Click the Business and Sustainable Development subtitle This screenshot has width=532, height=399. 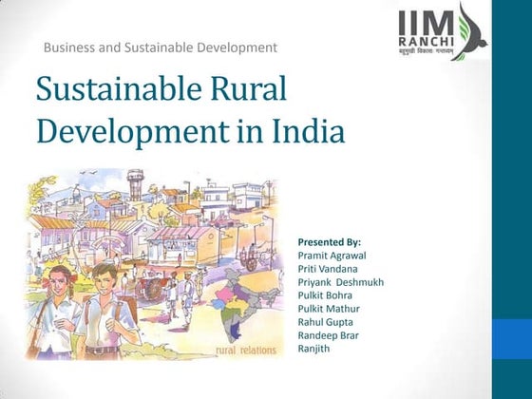[x=161, y=47]
